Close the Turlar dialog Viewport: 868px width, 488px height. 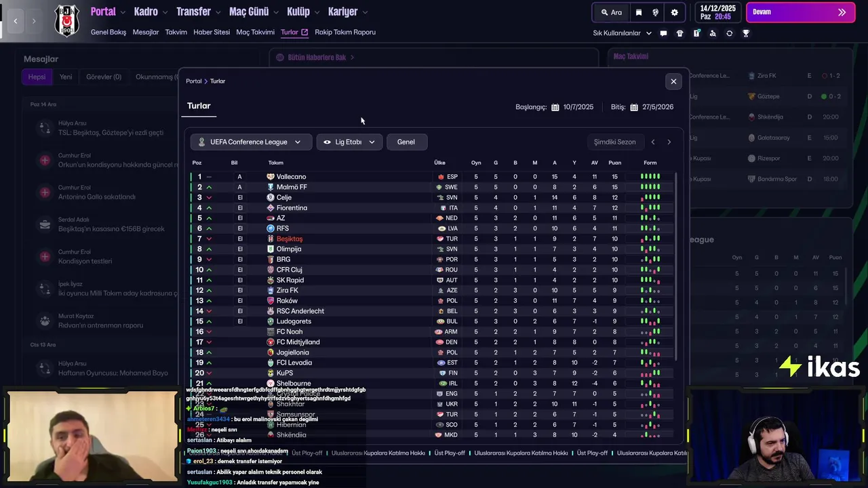[x=673, y=81]
